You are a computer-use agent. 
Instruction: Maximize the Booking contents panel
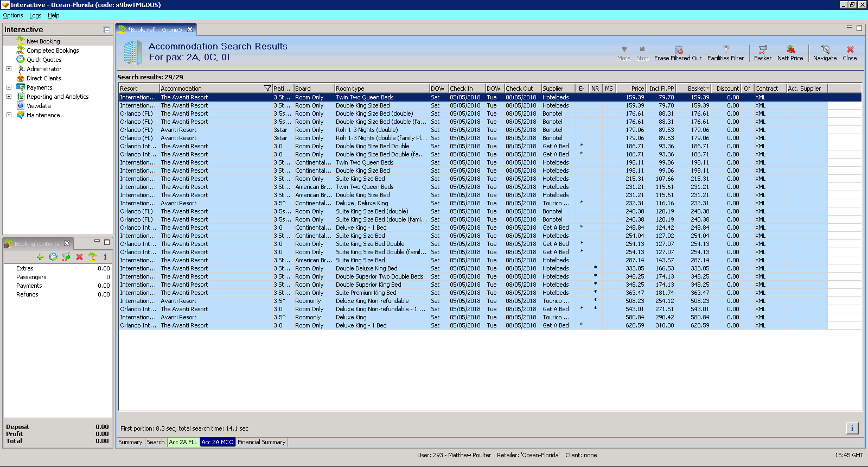[107, 242]
